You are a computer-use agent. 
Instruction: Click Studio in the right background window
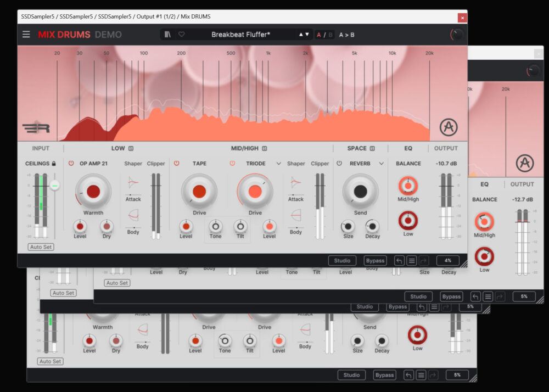(418, 296)
